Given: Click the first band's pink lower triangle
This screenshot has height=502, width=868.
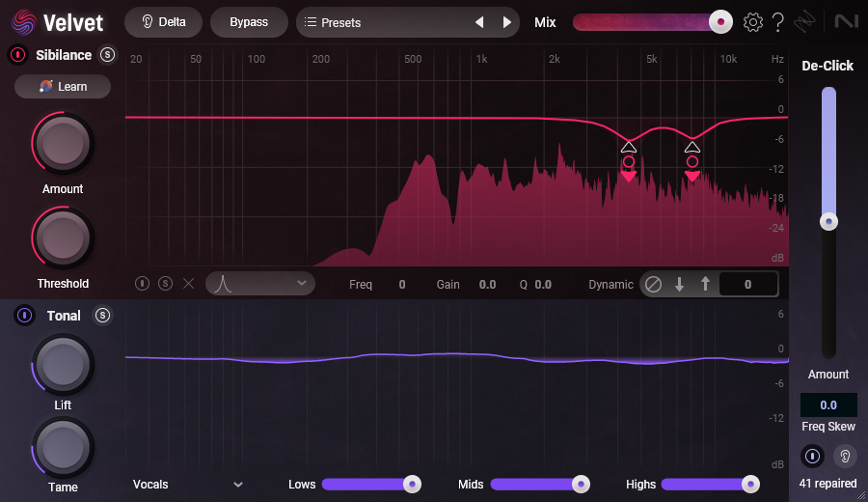Looking at the screenshot, I should pos(628,177).
